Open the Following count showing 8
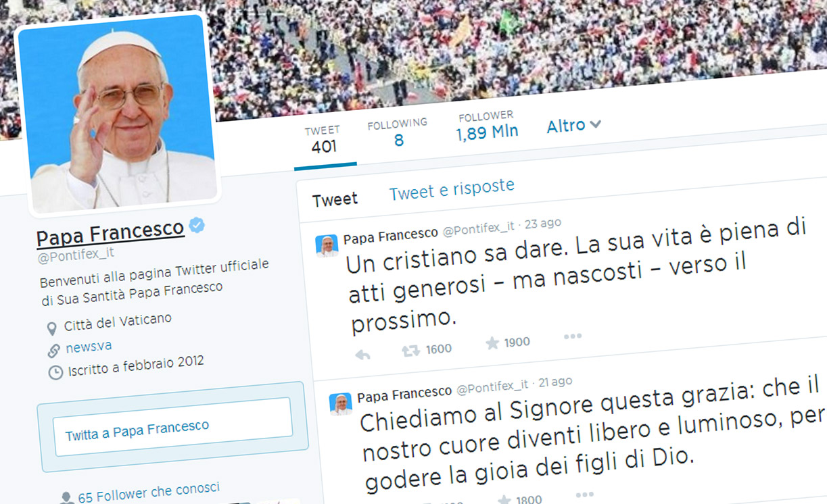The width and height of the screenshot is (827, 504). point(398,132)
